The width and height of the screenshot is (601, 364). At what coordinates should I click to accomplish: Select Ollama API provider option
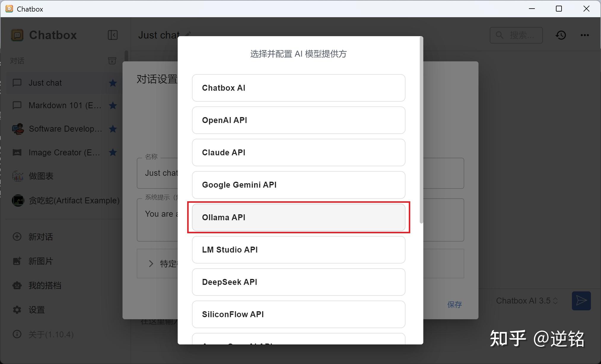298,217
